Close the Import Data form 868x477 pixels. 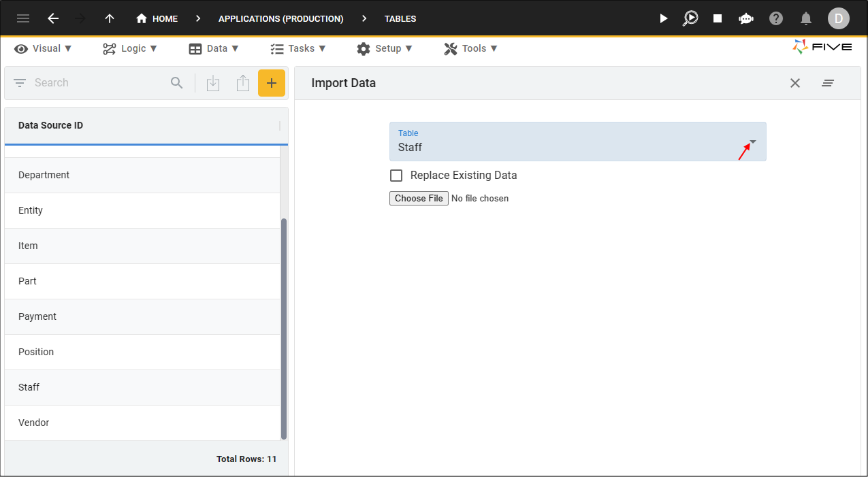795,83
